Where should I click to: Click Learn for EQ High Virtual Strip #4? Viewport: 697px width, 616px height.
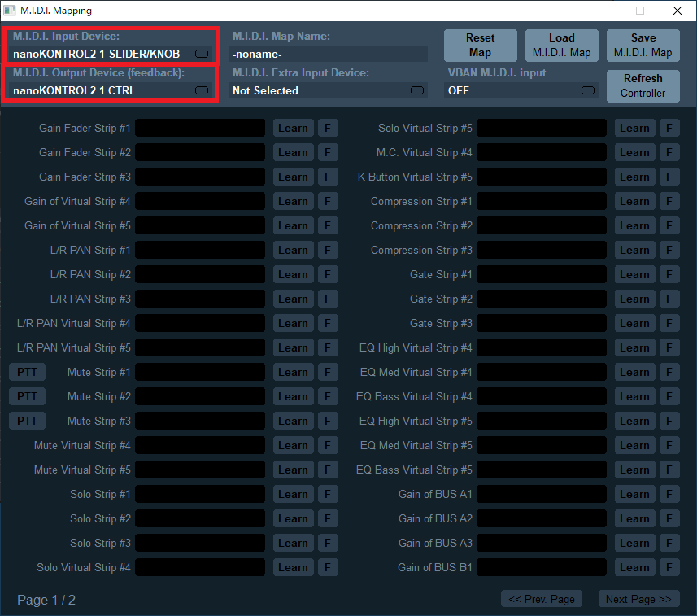pyautogui.click(x=634, y=347)
